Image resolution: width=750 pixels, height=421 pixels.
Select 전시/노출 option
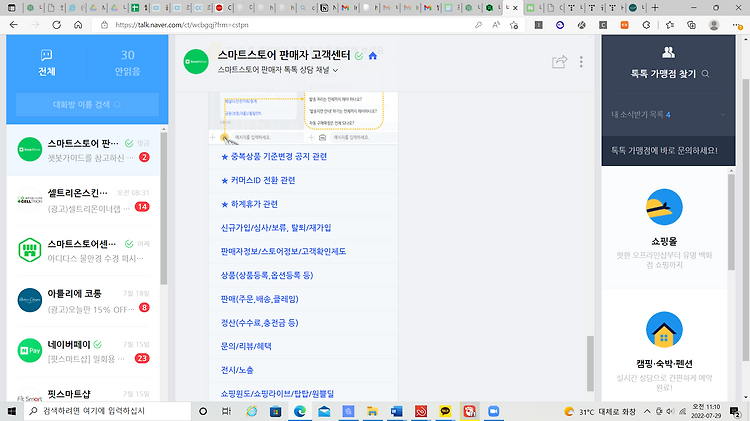(x=237, y=370)
